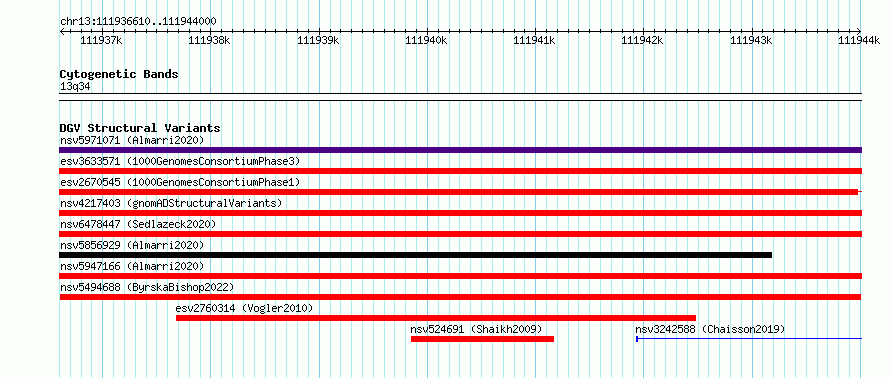This screenshot has height=378, width=890.
Task: Click the red bar under the nsv5494688 label
Action: [x=460, y=297]
